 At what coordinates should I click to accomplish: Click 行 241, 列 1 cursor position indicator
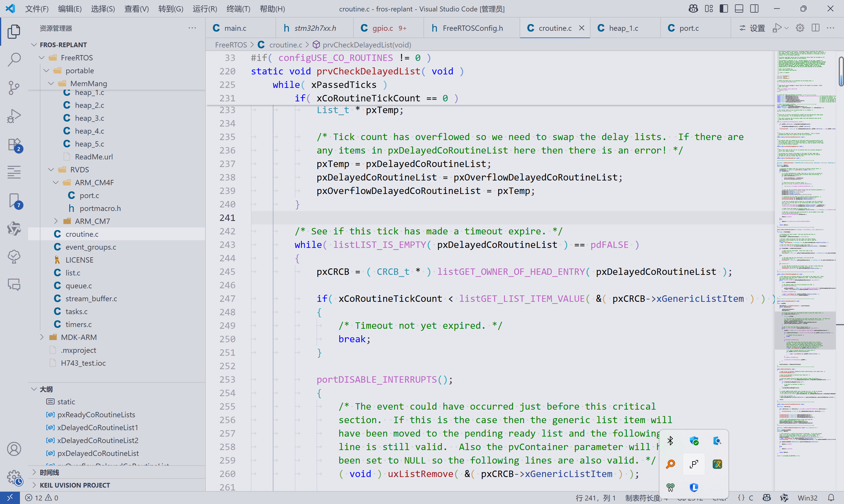coord(596,498)
